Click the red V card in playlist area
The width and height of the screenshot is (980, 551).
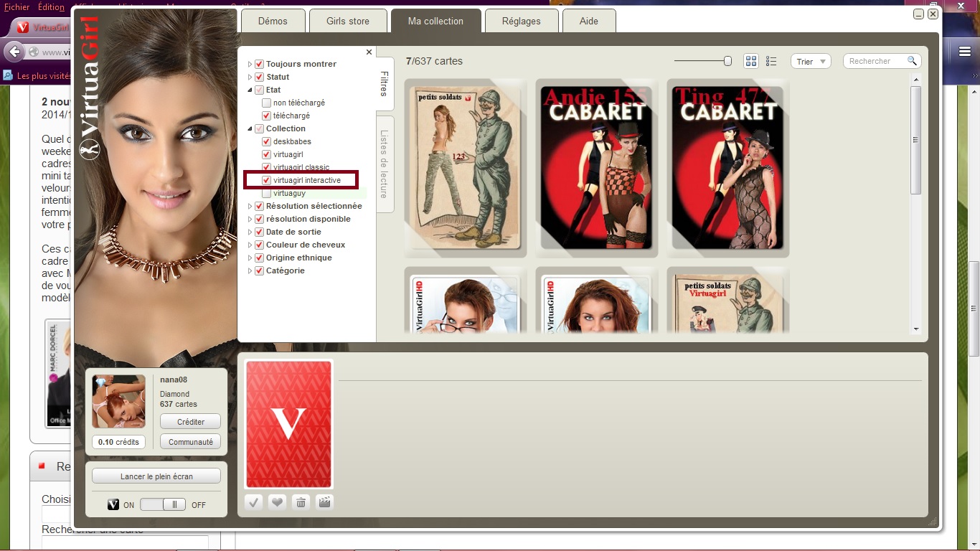[x=288, y=424]
